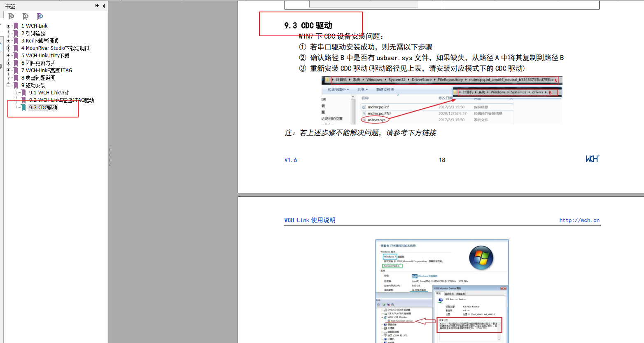Click bookmark icon beside 2 引脚连接
The image size is (644, 343).
[x=16, y=33]
